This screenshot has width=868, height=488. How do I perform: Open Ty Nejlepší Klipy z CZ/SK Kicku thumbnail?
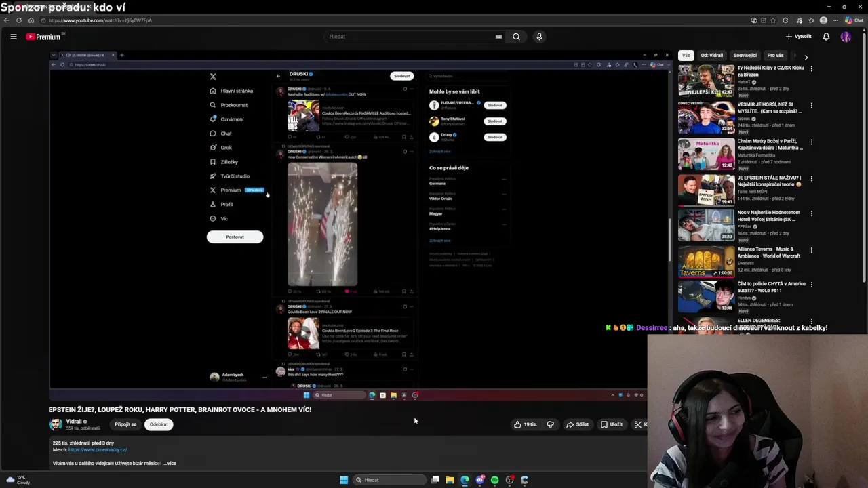click(x=706, y=81)
